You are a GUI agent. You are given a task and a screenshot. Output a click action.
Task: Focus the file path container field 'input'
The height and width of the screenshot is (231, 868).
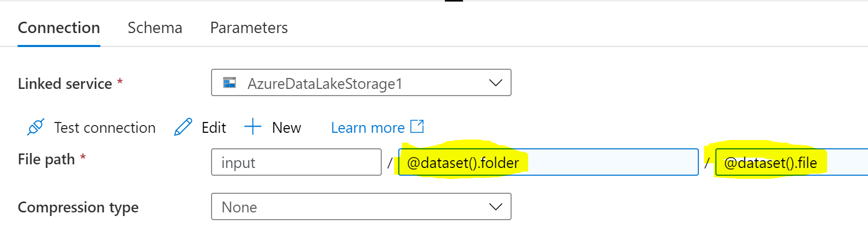coord(296,162)
